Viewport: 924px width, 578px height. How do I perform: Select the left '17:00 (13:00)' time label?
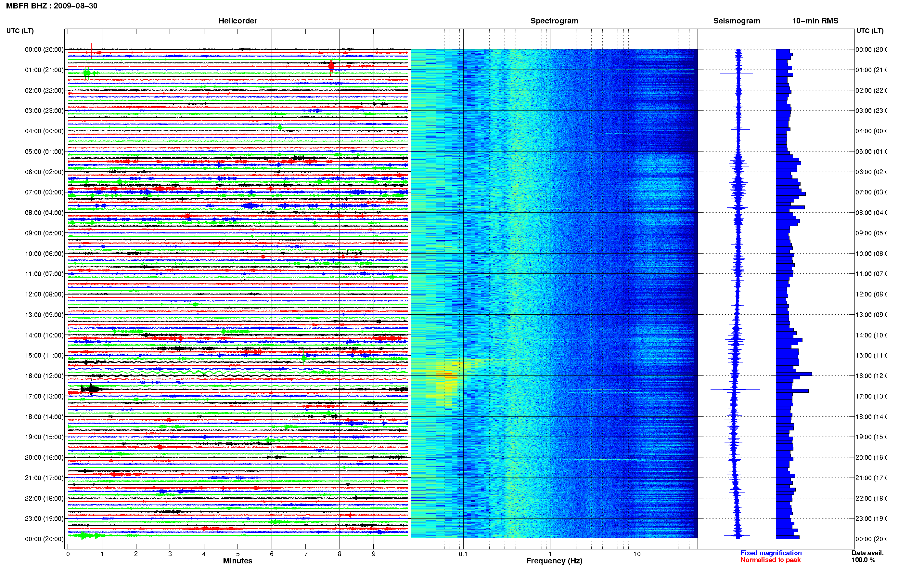pyautogui.click(x=44, y=396)
